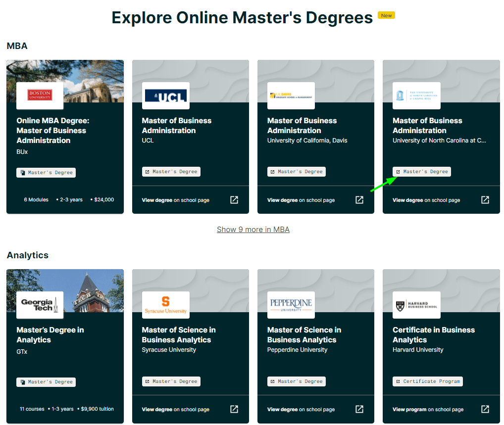
Task: View degree on school page for Pepperdine
Action: pyautogui.click(x=301, y=409)
